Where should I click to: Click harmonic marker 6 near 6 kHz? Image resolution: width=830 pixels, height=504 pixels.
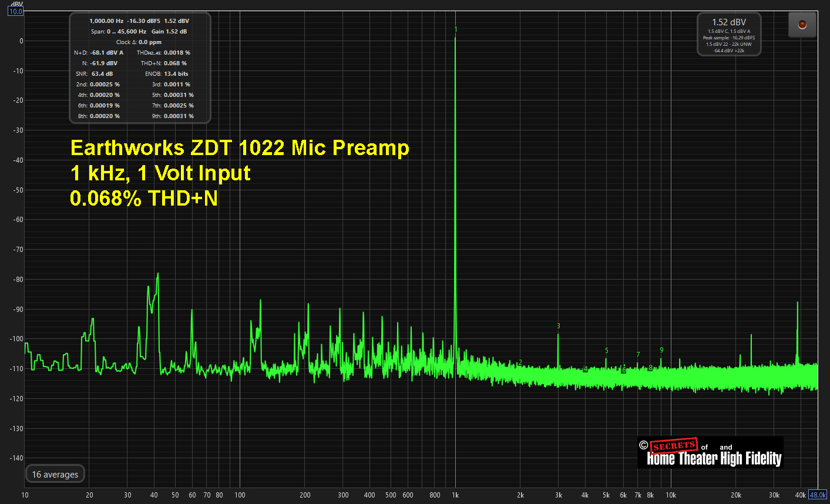(x=624, y=370)
